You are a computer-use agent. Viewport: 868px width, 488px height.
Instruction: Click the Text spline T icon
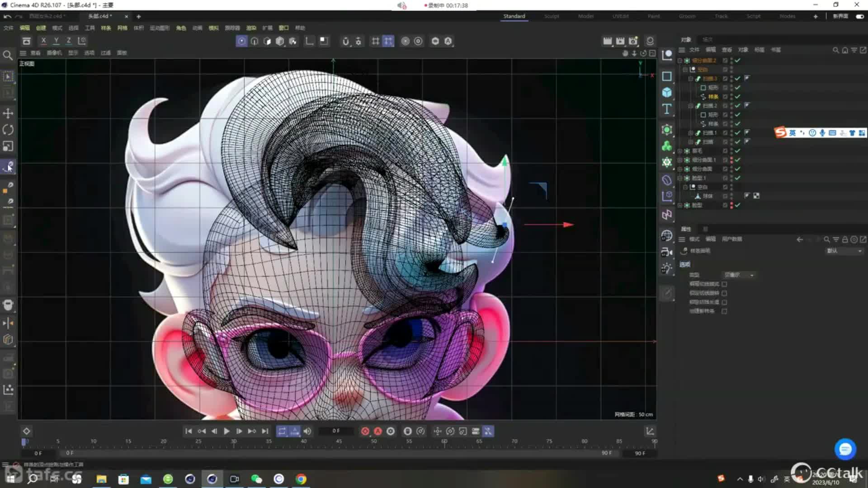pos(667,109)
